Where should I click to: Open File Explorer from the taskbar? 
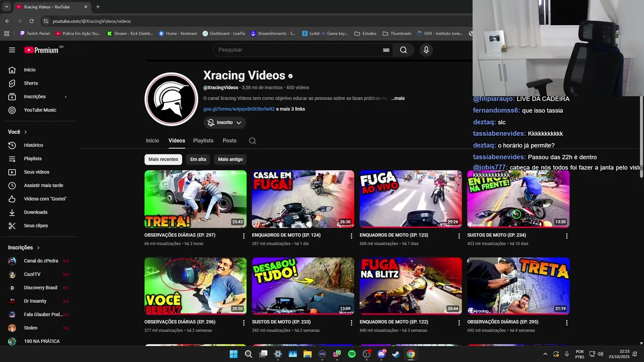tap(307, 354)
